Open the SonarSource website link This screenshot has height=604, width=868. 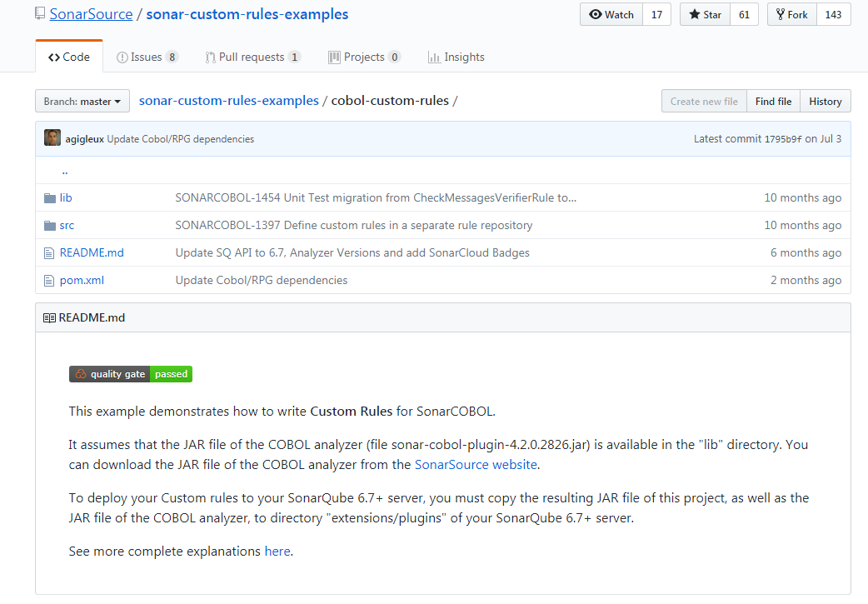(476, 464)
